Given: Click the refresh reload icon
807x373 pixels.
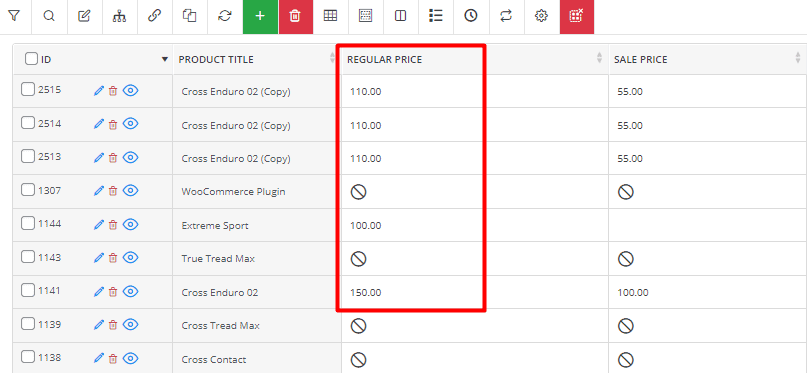Looking at the screenshot, I should [x=225, y=16].
